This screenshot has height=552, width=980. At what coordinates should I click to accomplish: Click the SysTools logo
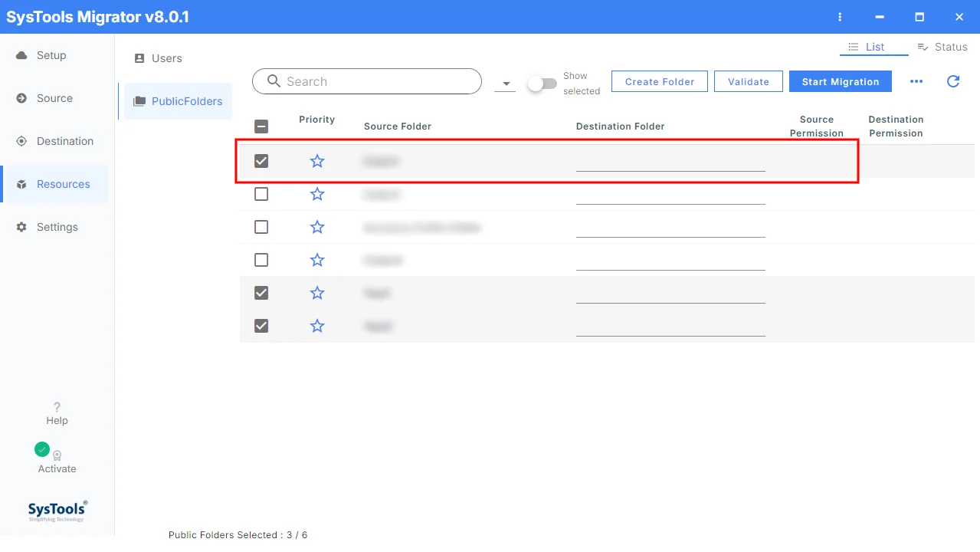(57, 510)
